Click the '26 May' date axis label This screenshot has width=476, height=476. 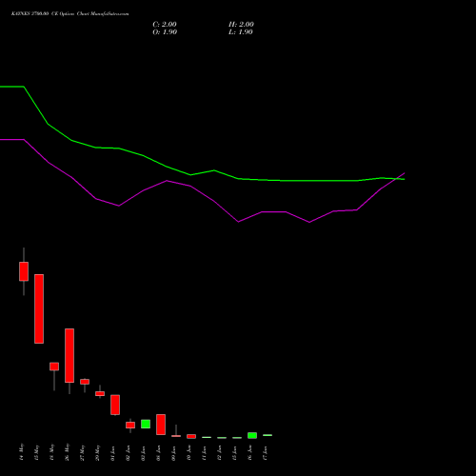67,452
